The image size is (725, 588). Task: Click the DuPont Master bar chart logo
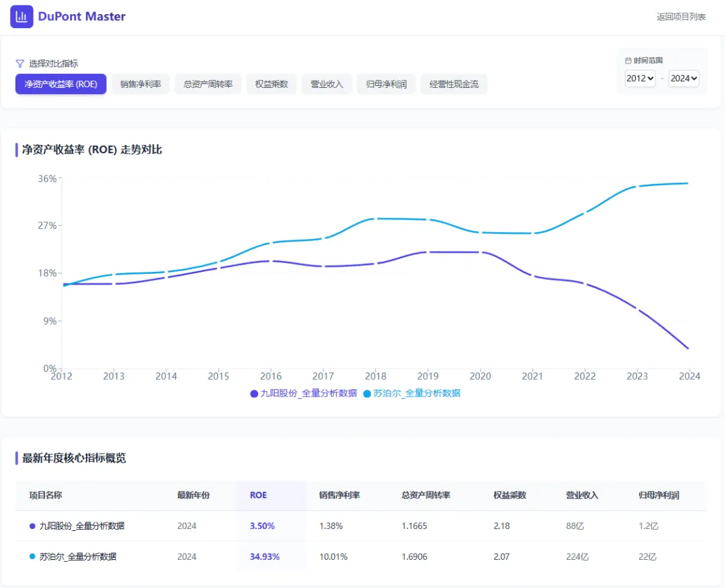tap(21, 16)
